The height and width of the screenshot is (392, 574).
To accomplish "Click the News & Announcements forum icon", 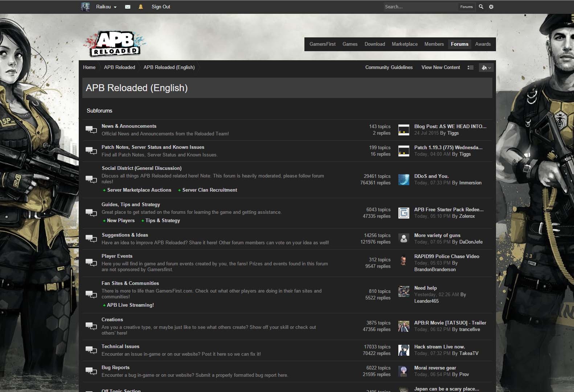I will point(91,130).
